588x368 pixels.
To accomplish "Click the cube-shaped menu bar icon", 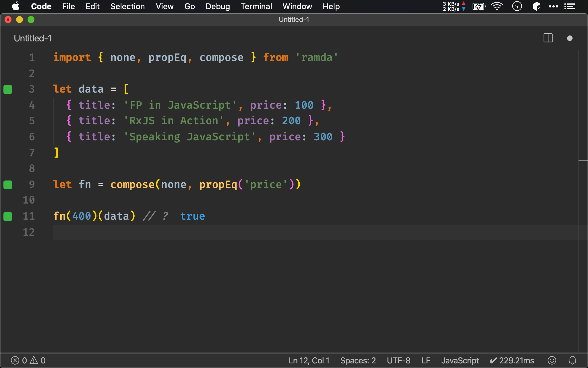I will [536, 6].
